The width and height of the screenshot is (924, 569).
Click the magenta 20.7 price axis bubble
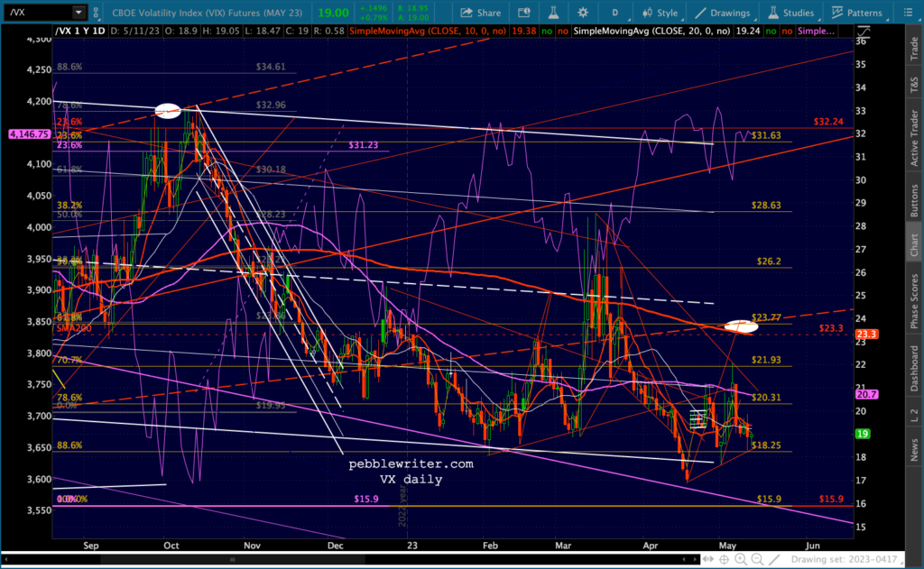click(x=867, y=394)
